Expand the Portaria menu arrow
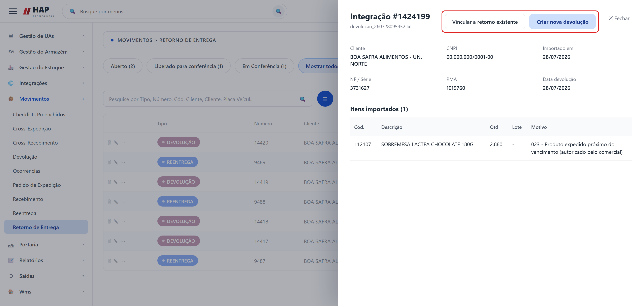The width and height of the screenshot is (644, 306). coord(83,245)
